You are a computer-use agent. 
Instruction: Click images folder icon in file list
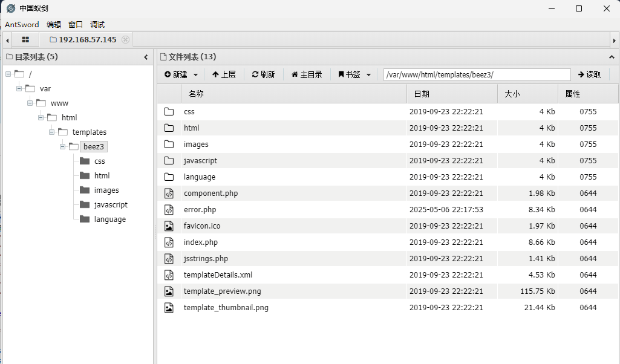(169, 145)
